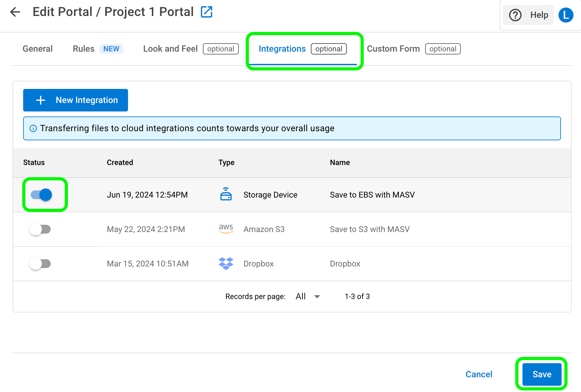Sort by Type column header

226,162
